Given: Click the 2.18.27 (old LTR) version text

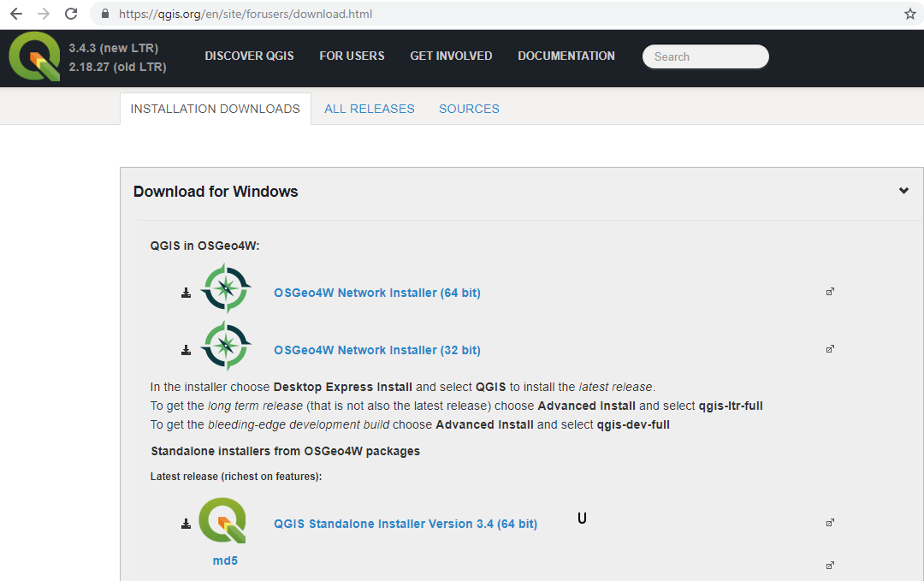Looking at the screenshot, I should point(118,68).
